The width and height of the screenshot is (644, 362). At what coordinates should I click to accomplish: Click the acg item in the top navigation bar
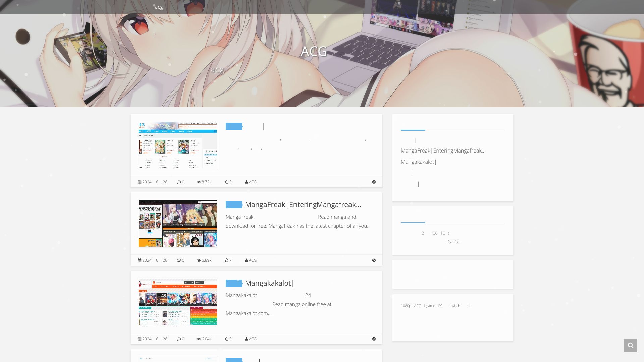[159, 7]
